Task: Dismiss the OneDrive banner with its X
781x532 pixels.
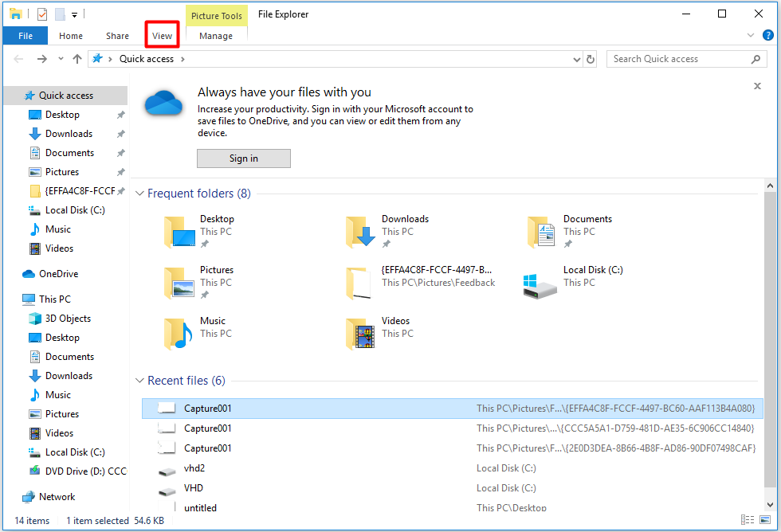Action: 757,86
